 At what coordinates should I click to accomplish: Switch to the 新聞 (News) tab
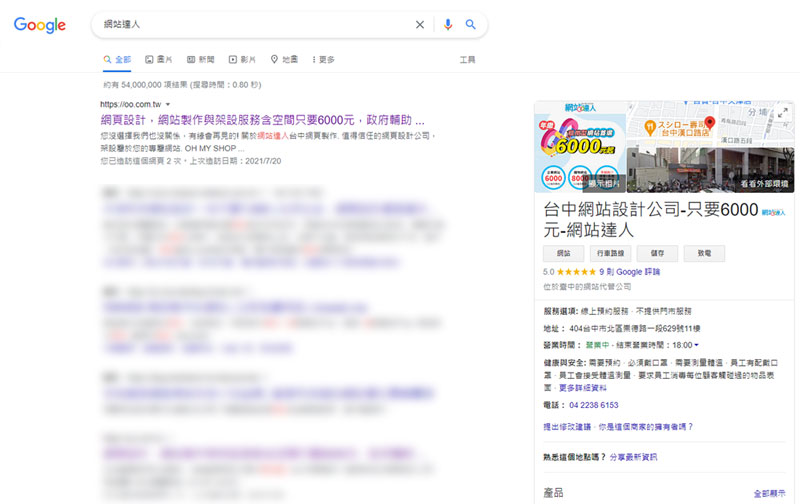201,60
